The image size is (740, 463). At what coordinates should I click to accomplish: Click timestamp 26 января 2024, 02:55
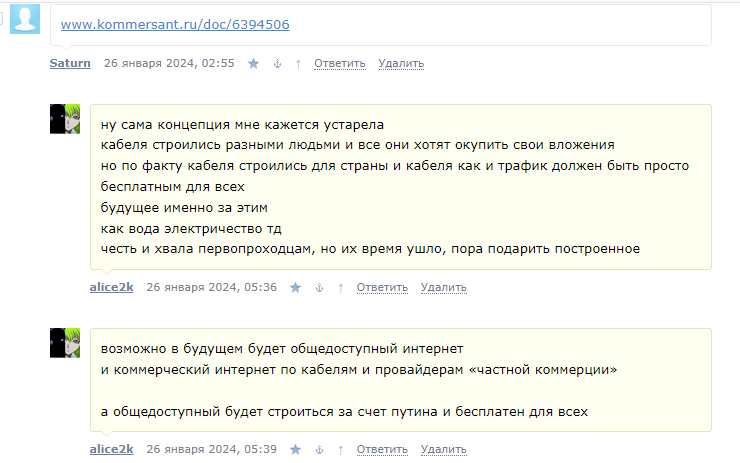[169, 63]
